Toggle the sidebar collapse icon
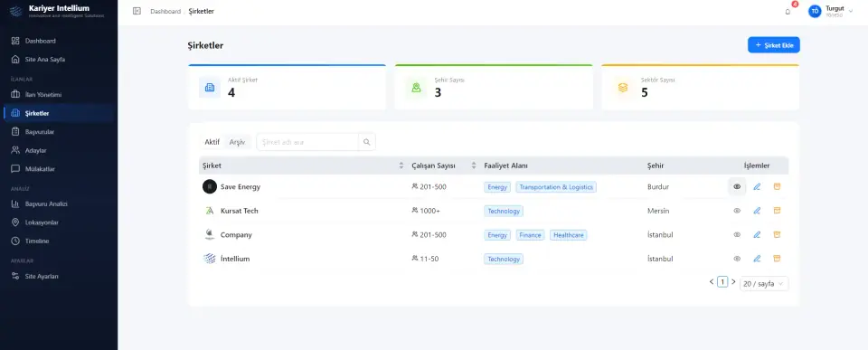This screenshot has width=868, height=350. (x=137, y=11)
